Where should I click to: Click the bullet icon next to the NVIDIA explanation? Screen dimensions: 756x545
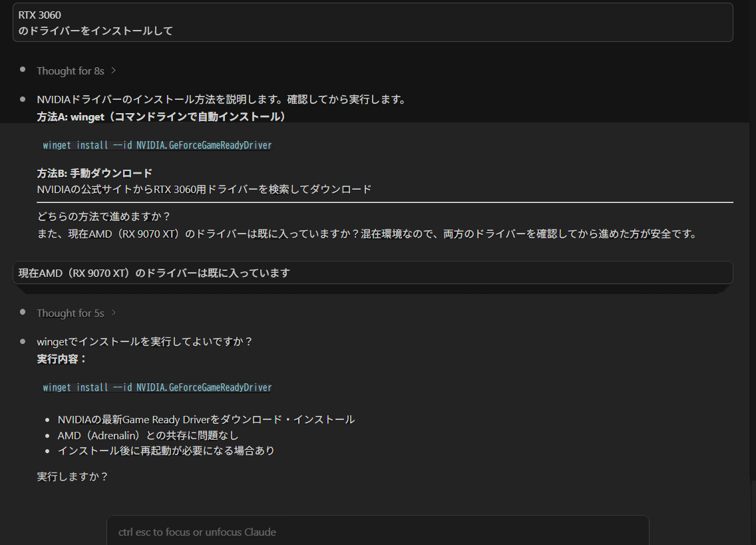tap(22, 98)
